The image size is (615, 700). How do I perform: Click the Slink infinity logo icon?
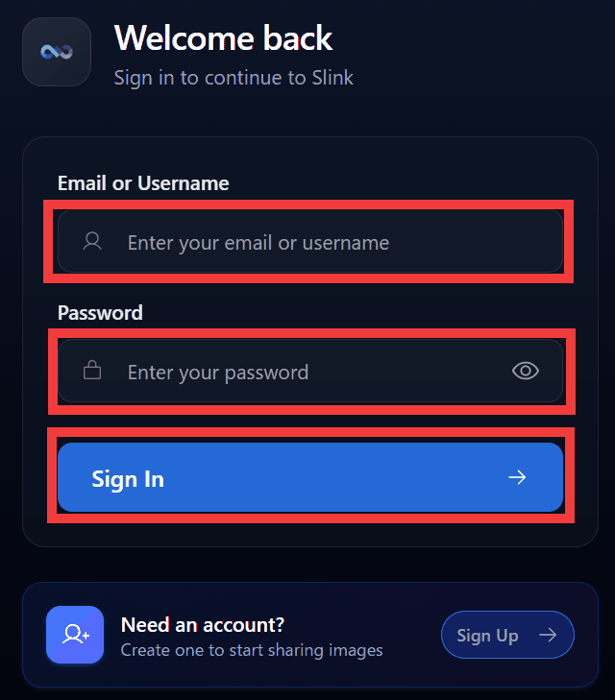coord(57,52)
